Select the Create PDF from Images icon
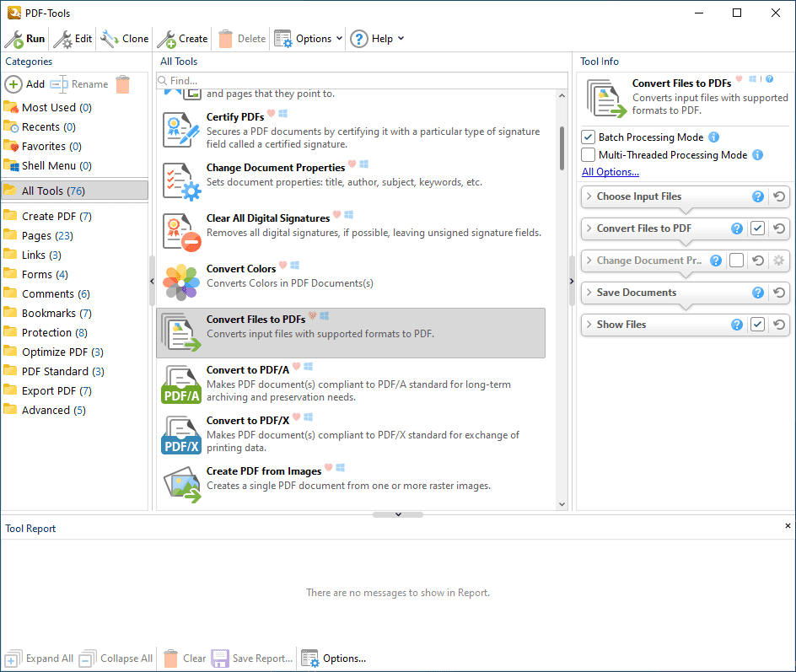Viewport: 796px width, 672px height. pyautogui.click(x=182, y=485)
